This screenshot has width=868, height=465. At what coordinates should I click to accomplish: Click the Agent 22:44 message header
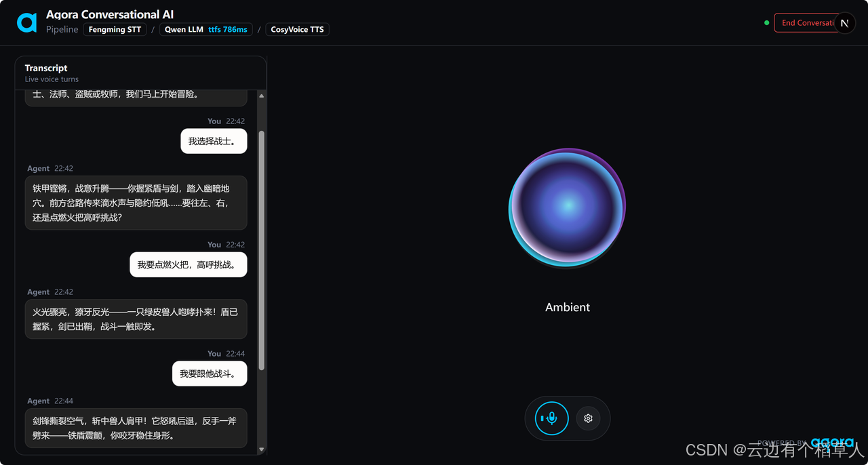coord(50,401)
